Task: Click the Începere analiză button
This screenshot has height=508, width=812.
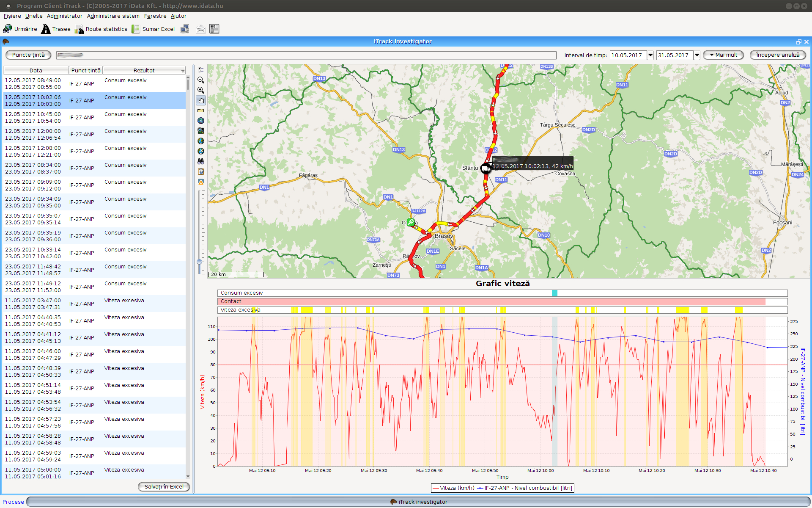Action: 777,55
